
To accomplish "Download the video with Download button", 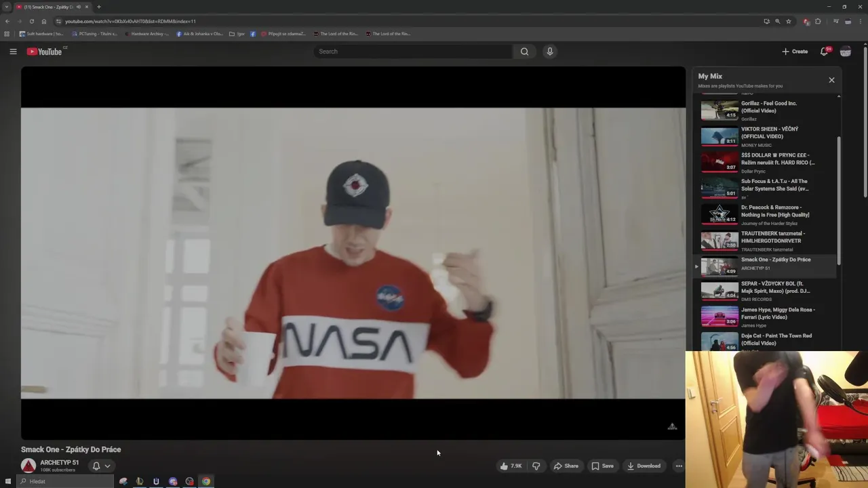I will 644,466.
